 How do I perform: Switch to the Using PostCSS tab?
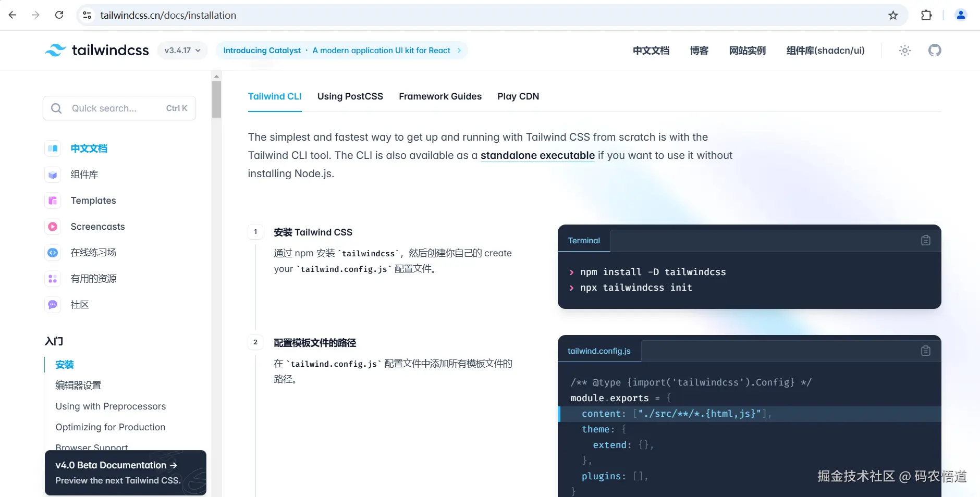pos(350,96)
